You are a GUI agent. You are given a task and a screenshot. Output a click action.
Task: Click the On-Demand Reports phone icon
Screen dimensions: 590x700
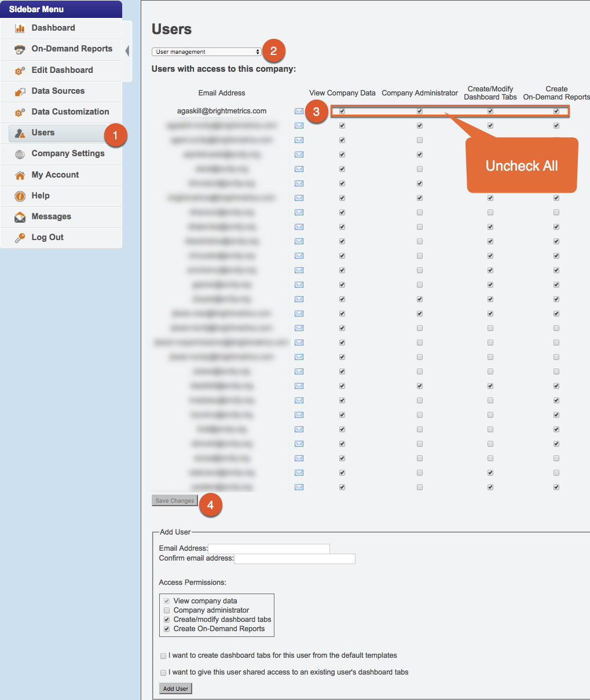tap(20, 49)
